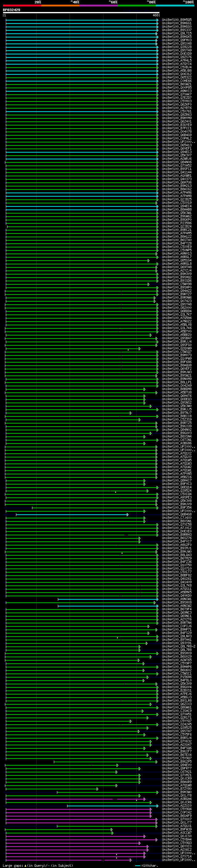197x868 pixels.
Task: Click the cyan alignment bar for UniRef100_A9NIW1
Action: click(x=108, y=599)
